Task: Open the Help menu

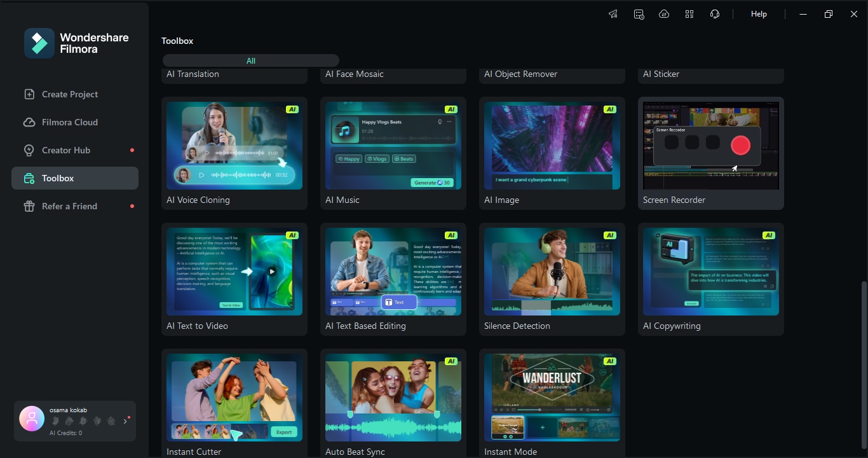Action: [758, 13]
